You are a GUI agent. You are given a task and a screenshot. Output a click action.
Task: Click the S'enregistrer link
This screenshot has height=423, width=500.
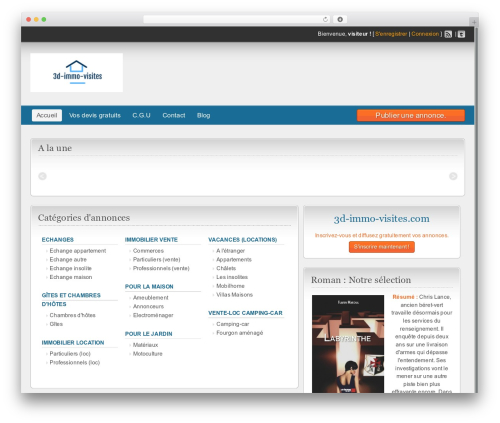(391, 34)
